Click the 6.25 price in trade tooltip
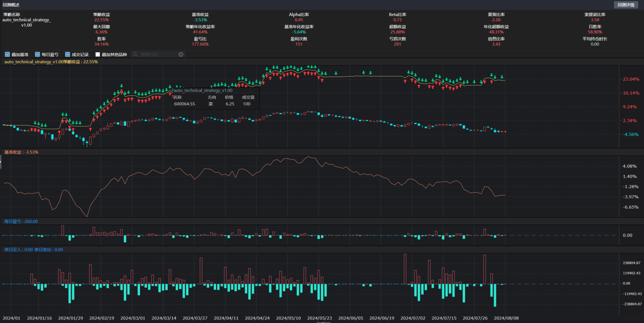The image size is (644, 323). [x=230, y=104]
